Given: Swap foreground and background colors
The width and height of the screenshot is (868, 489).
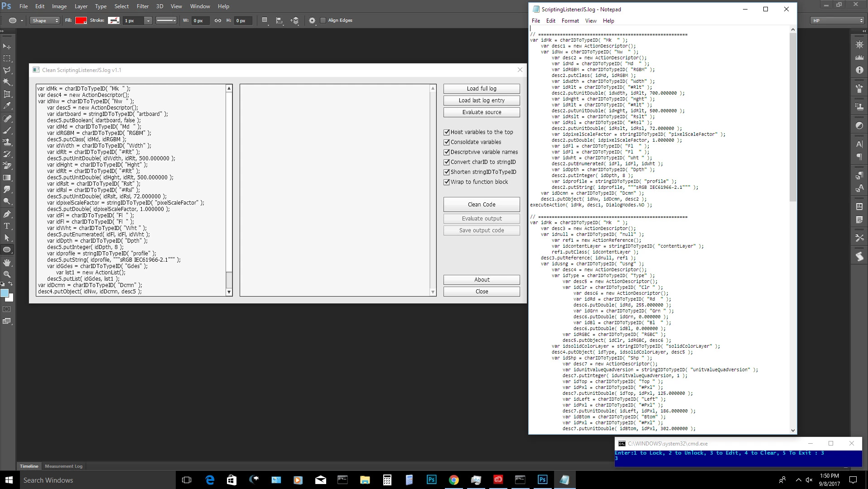Looking at the screenshot, I should click(10, 284).
